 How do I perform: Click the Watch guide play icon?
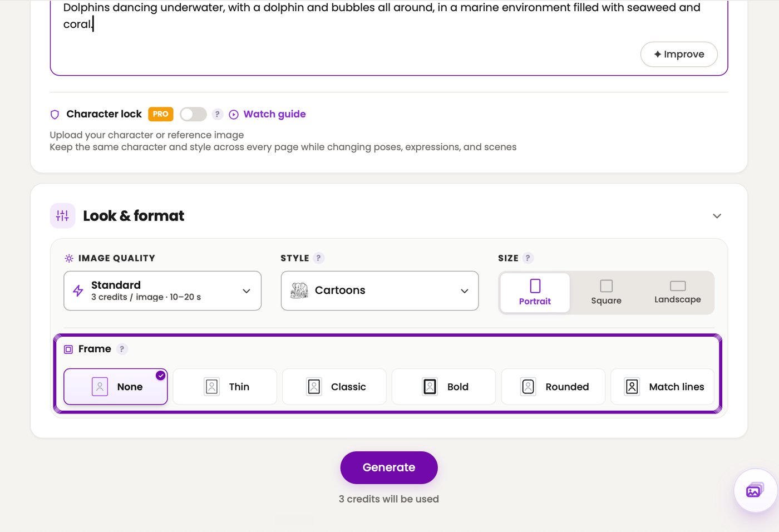coord(234,115)
